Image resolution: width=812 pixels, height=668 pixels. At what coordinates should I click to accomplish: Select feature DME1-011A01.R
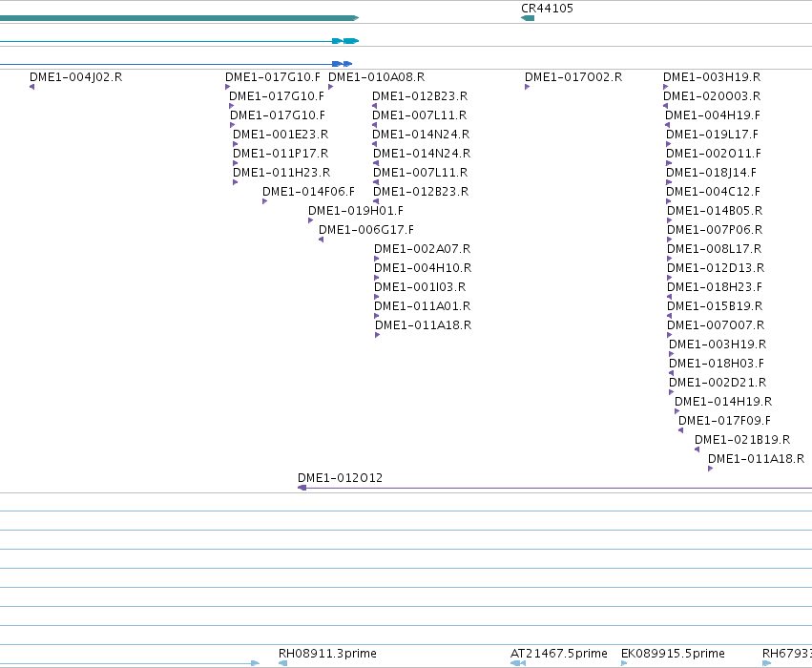tap(422, 306)
